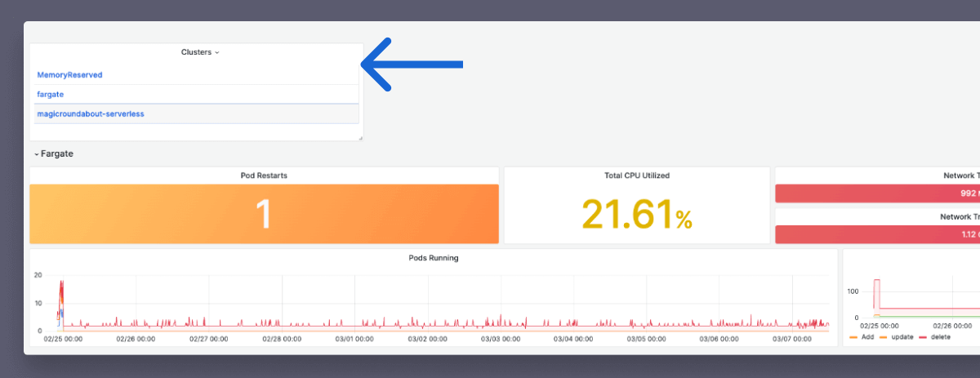Open the magicroundabout-serverless cluster link

[91, 113]
